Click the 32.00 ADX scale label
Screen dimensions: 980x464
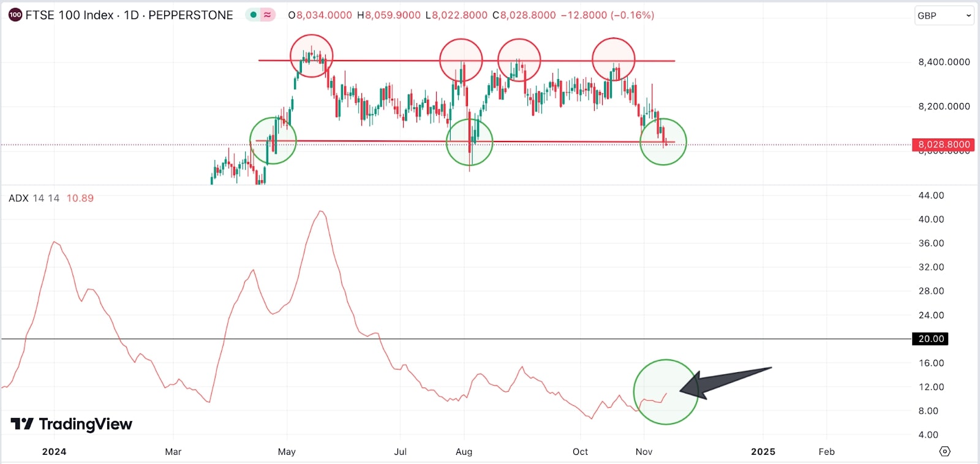pos(931,267)
